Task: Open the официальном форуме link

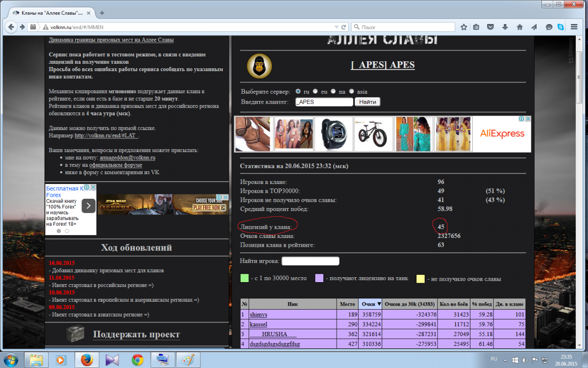Action: [116, 165]
